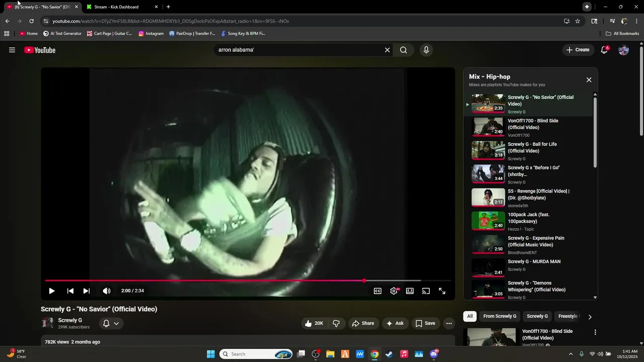644x362 pixels.
Task: Open the account avatar menu
Action: (623, 50)
